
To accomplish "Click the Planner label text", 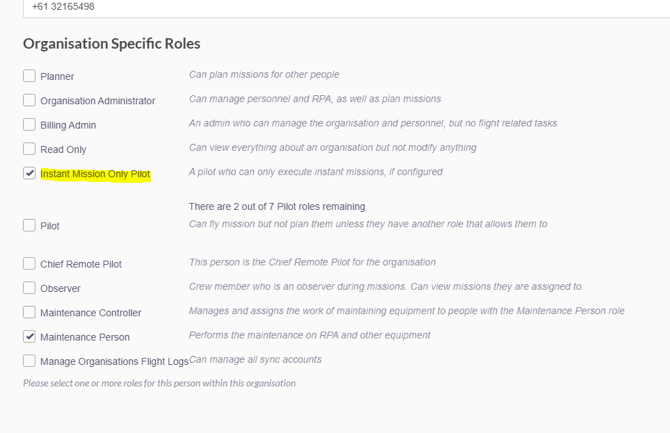I will click(57, 77).
